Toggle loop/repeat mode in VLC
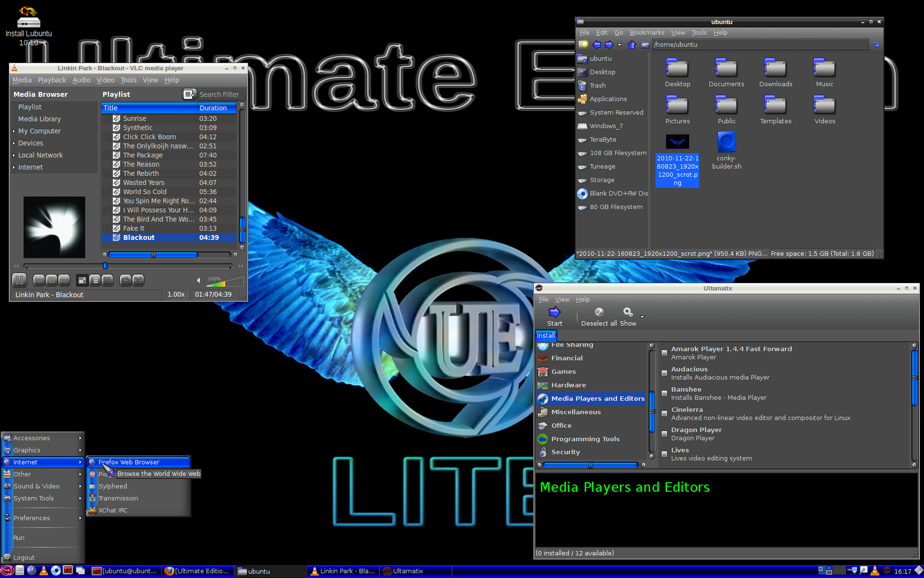This screenshot has width=924, height=578. pyautogui.click(x=125, y=280)
